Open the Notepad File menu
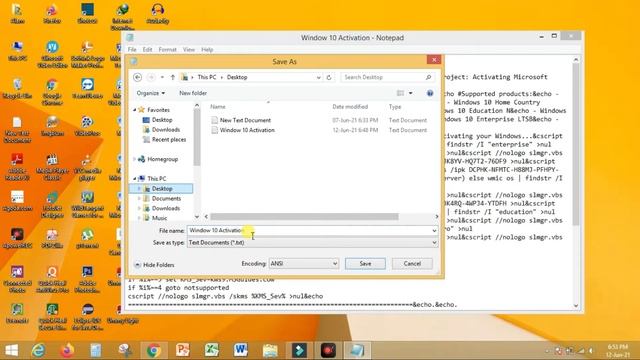 coord(132,49)
